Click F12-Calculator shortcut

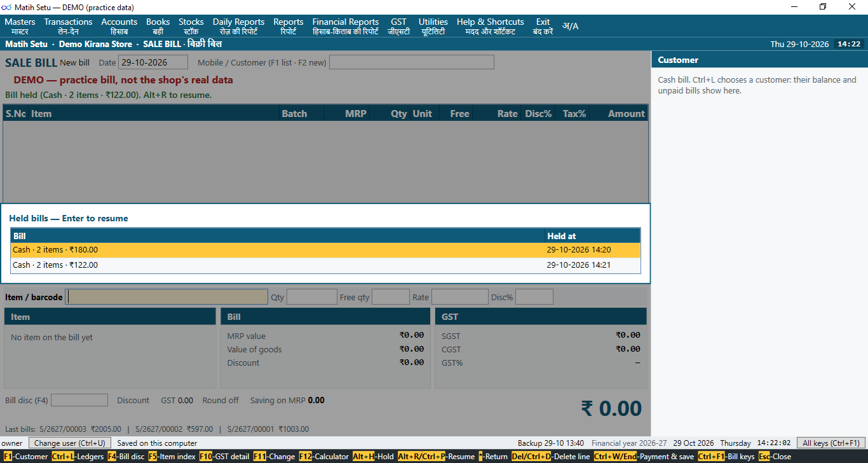[323, 457]
